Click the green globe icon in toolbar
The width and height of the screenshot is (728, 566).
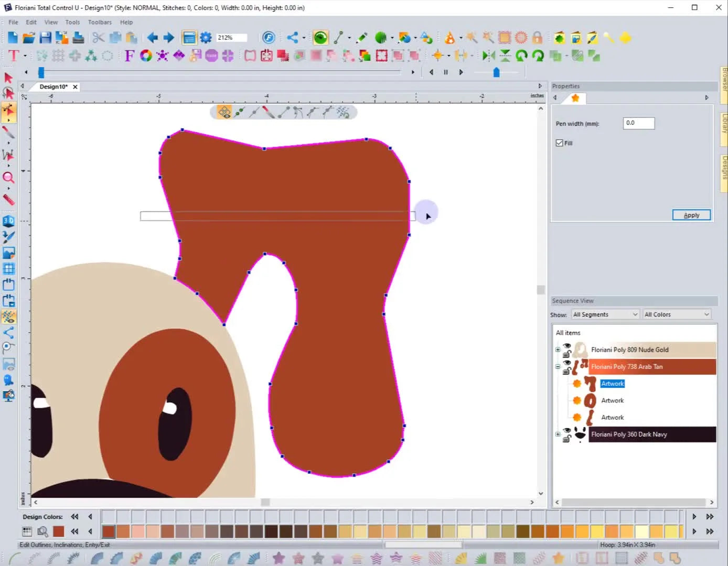(381, 38)
